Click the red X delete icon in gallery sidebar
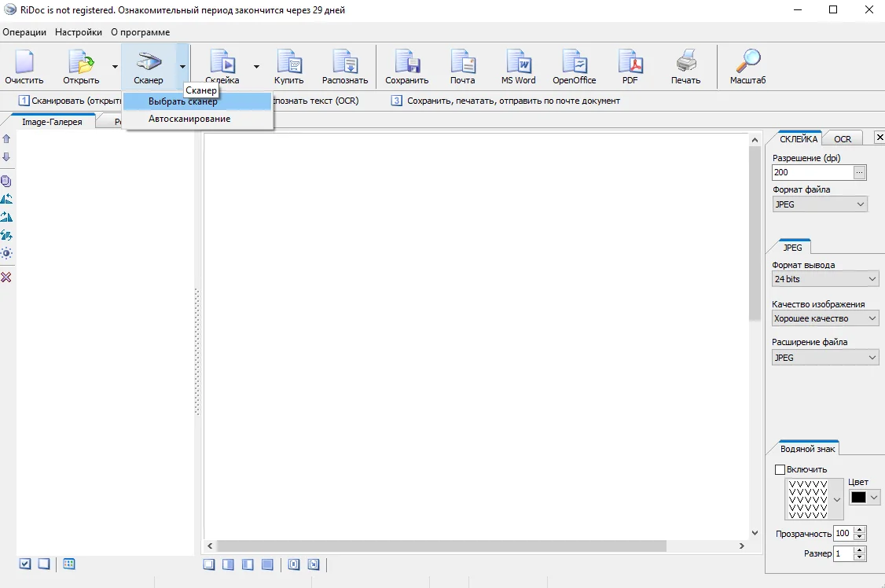 [x=6, y=277]
